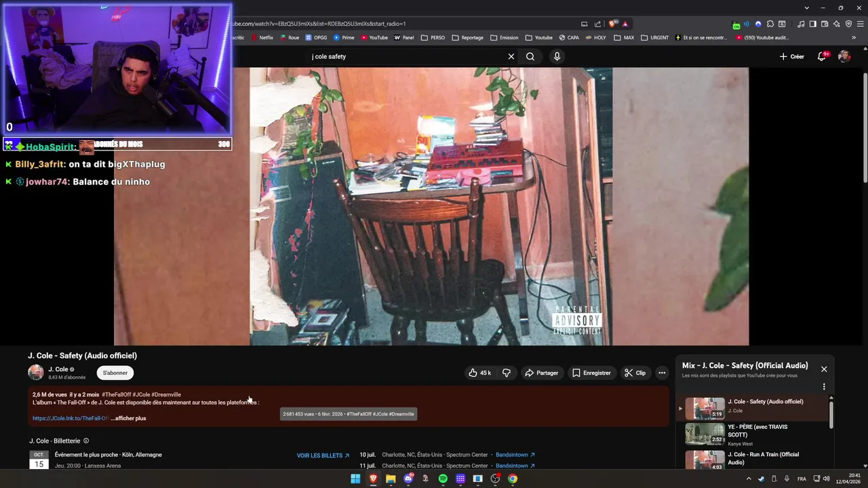Screen dimensions: 868x488
Task: Play YE - PÈRE (avec TRAVIS SCOTT) thumbnail
Action: pos(705,434)
